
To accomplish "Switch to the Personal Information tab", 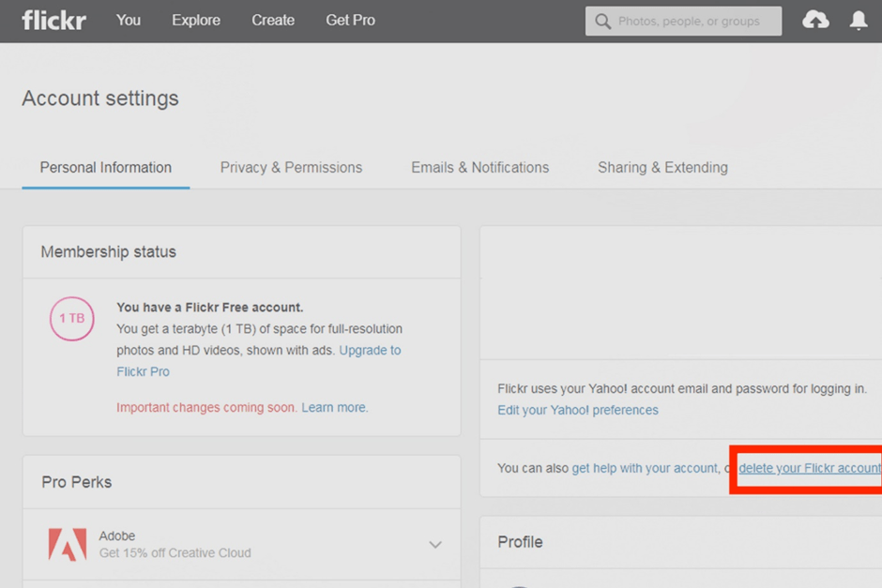I will [106, 168].
